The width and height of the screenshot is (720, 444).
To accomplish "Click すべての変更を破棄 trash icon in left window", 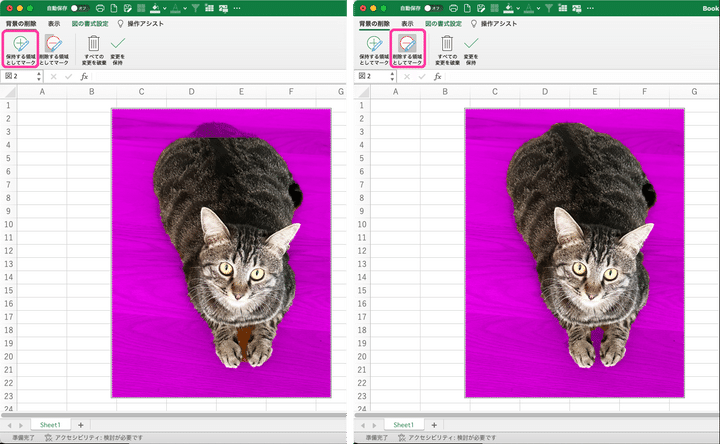I will pyautogui.click(x=94, y=49).
